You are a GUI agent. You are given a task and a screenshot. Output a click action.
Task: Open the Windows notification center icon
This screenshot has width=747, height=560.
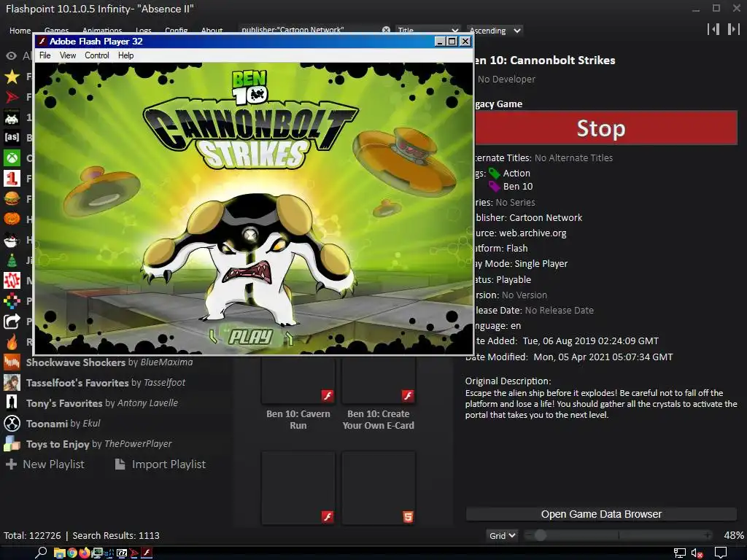point(721,553)
